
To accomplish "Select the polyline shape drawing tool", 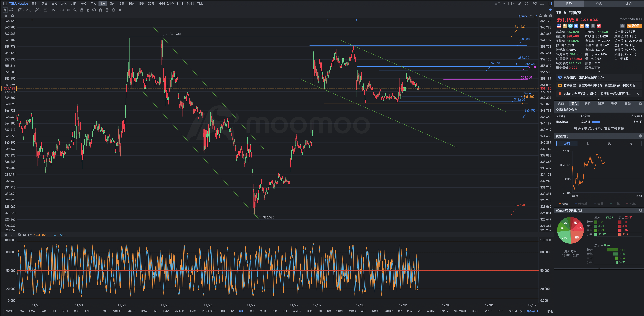I will [20, 10].
